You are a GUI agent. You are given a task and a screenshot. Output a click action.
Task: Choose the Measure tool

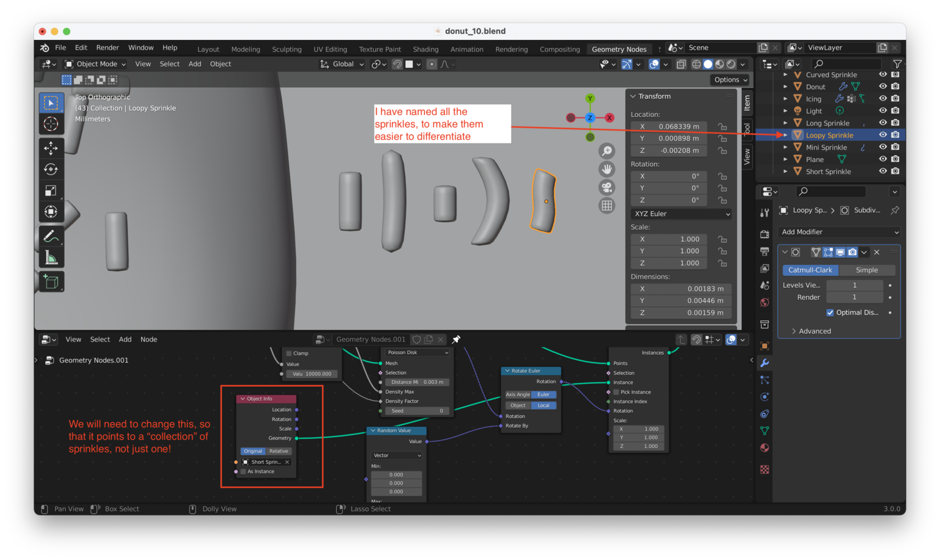(51, 259)
